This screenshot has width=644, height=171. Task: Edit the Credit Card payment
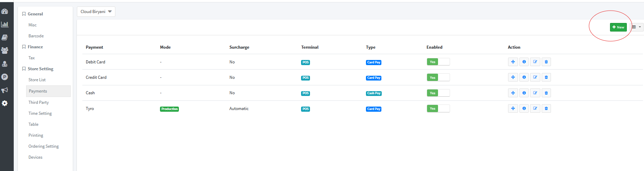click(x=535, y=77)
